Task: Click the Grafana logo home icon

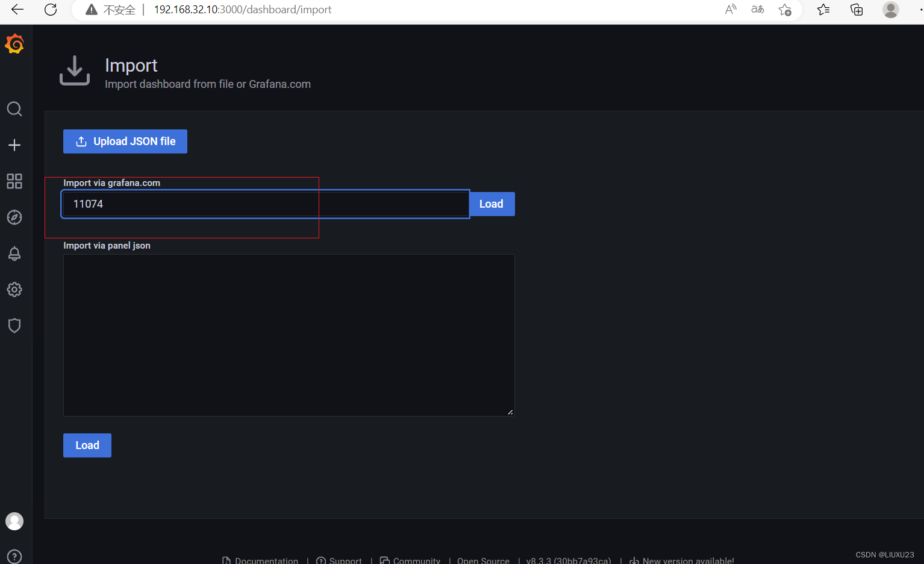Action: coord(14,44)
